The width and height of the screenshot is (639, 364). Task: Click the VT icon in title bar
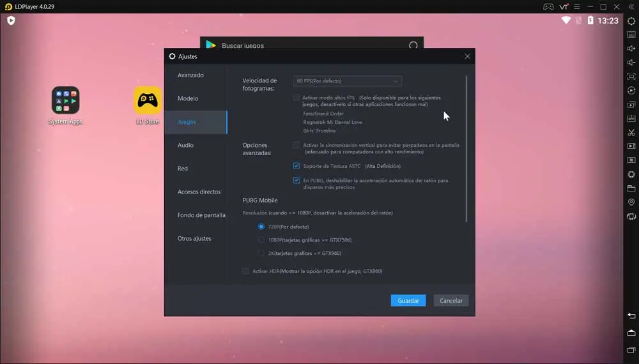[x=564, y=7]
